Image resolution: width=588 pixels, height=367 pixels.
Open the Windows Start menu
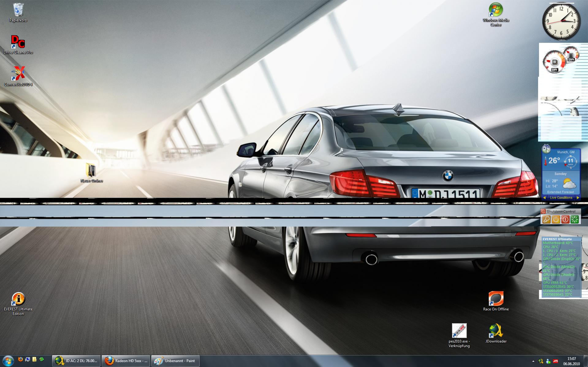[x=8, y=361]
